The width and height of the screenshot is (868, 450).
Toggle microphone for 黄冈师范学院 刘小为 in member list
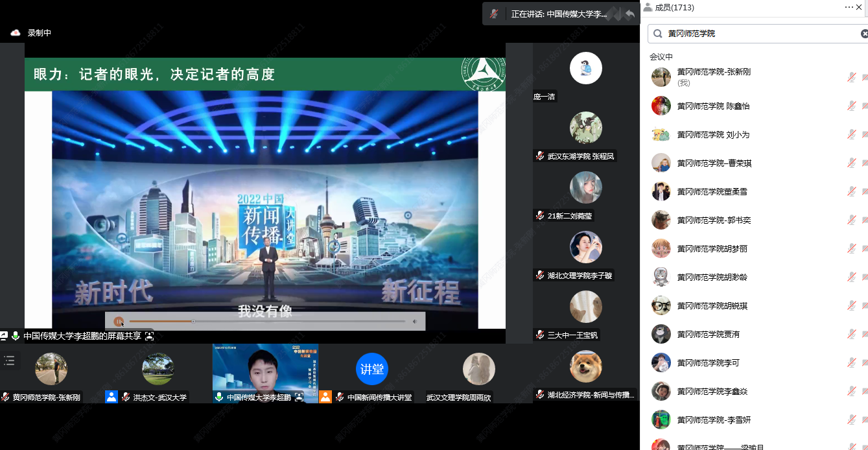851,134
